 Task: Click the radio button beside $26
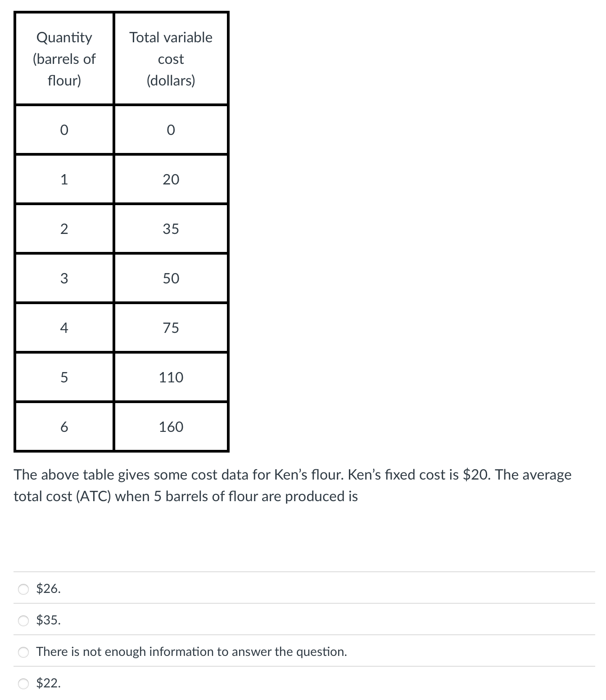(23, 588)
